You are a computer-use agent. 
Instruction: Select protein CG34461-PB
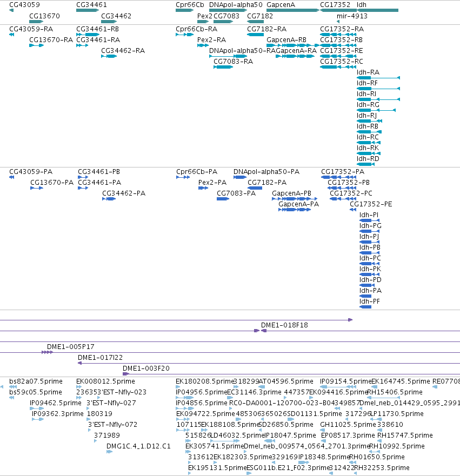tap(99, 172)
